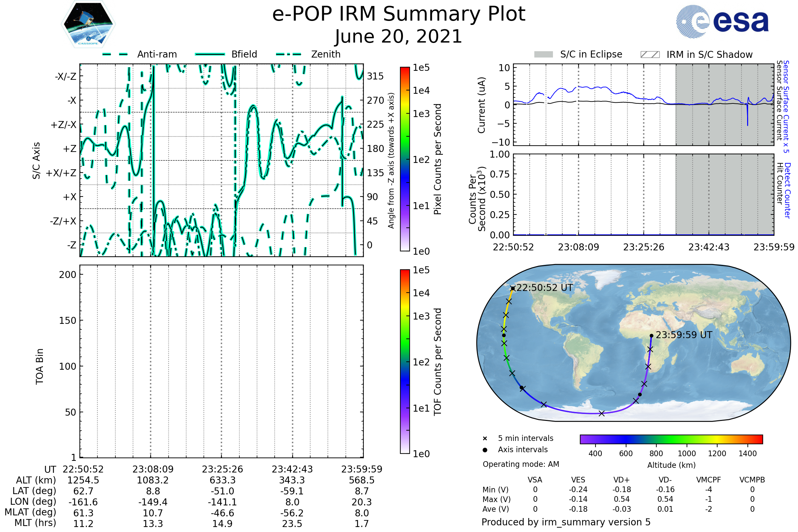Image resolution: width=798 pixels, height=532 pixels.
Task: Click the dot marker for Axis intervals
Action: 485,450
